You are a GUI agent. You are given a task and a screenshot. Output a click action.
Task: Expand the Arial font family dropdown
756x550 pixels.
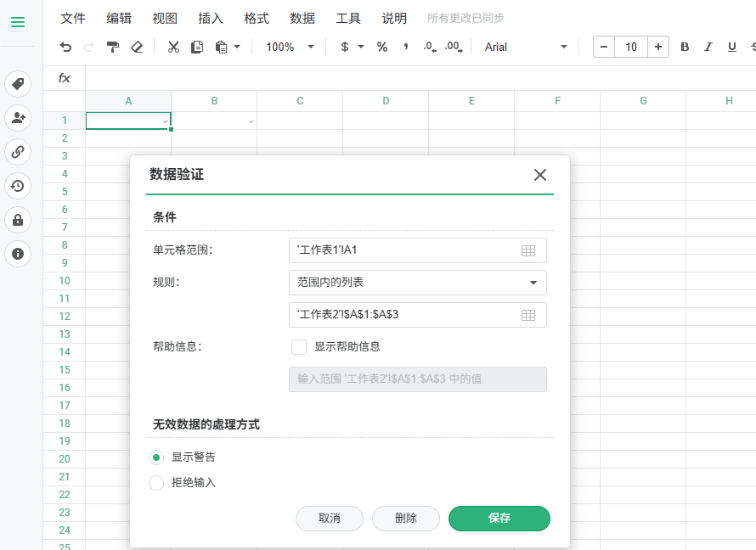pyautogui.click(x=527, y=48)
